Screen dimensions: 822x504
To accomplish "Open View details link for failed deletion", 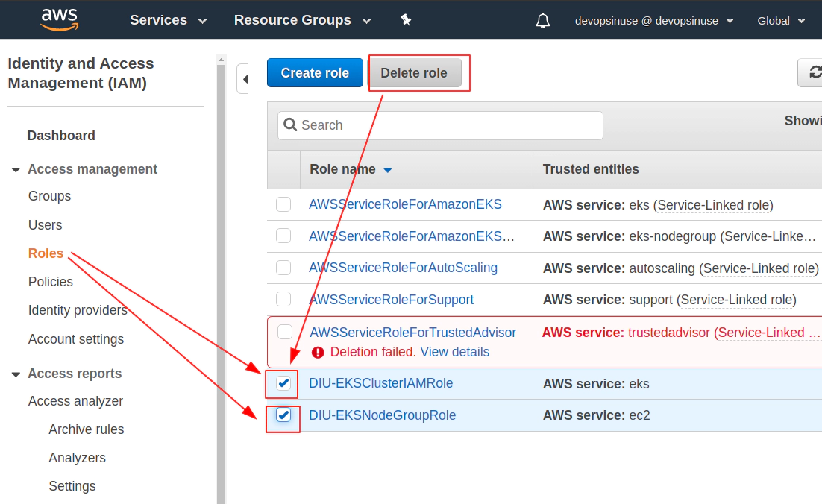I will click(454, 352).
